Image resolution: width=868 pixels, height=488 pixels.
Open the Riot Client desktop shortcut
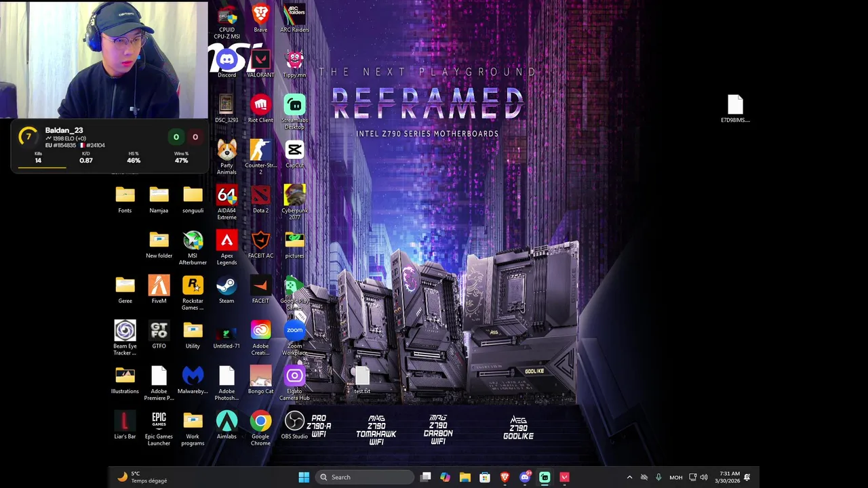pos(260,109)
